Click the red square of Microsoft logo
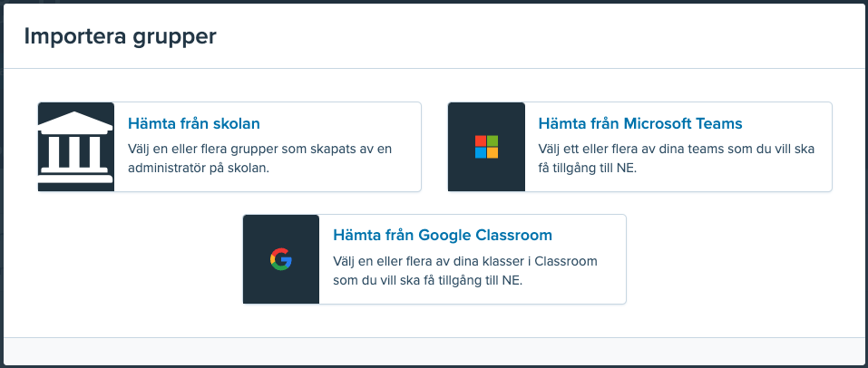The image size is (868, 368). coord(481,141)
